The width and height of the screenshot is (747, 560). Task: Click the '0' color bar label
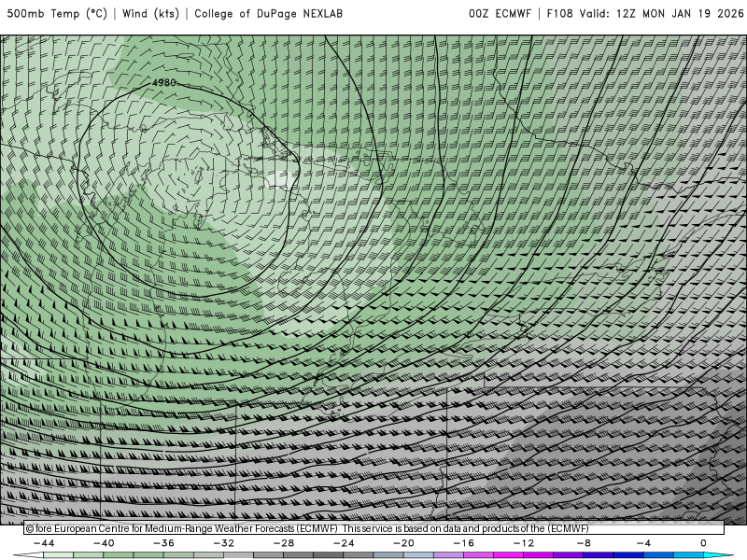coord(704,543)
